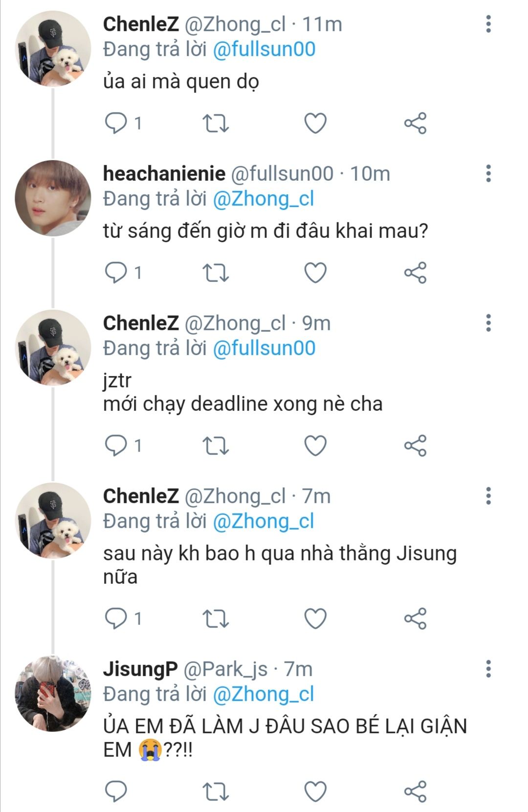Reply to the 'nhà thằng Jisung' tweet
528x812 pixels.
pyautogui.click(x=116, y=619)
